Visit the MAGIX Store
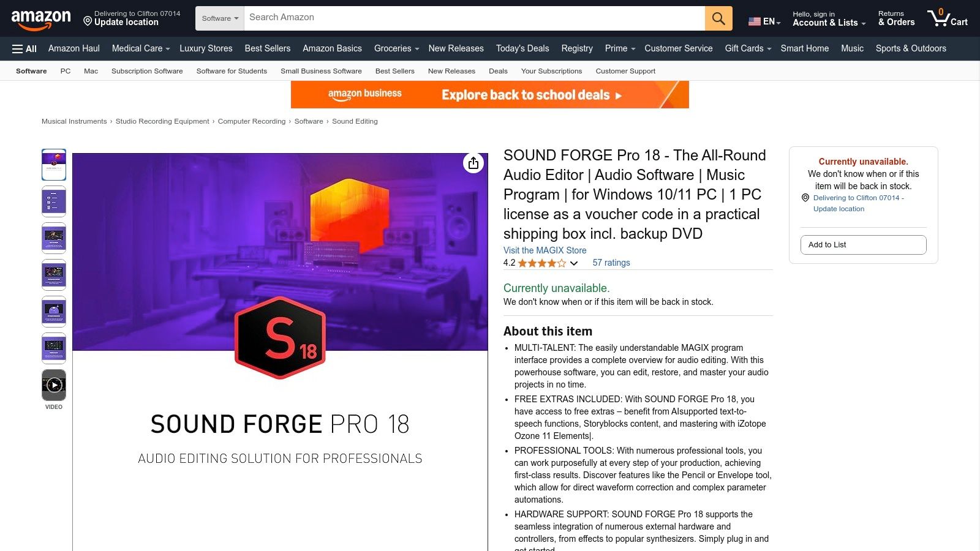 click(545, 250)
